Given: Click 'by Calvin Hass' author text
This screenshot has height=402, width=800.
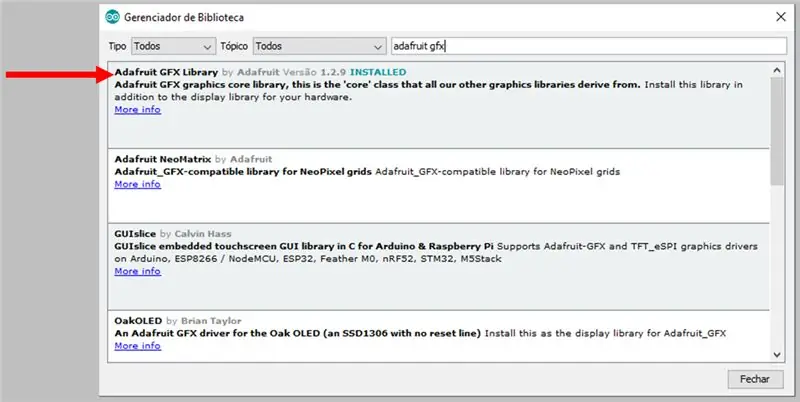Looking at the screenshot, I should click(196, 234).
